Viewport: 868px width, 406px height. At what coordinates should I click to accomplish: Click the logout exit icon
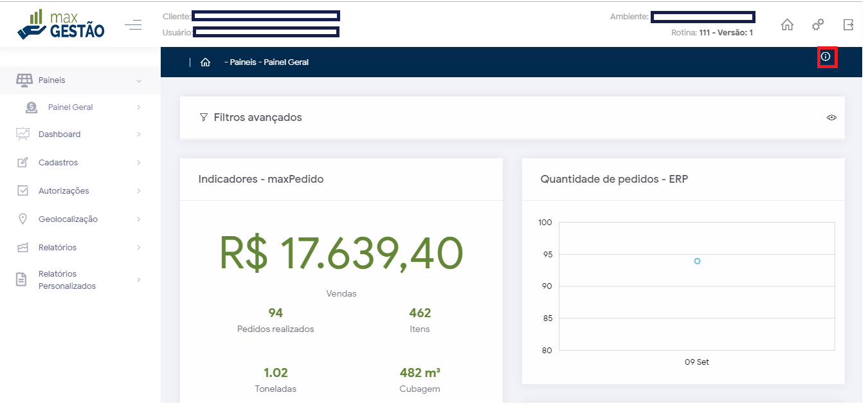click(x=849, y=25)
